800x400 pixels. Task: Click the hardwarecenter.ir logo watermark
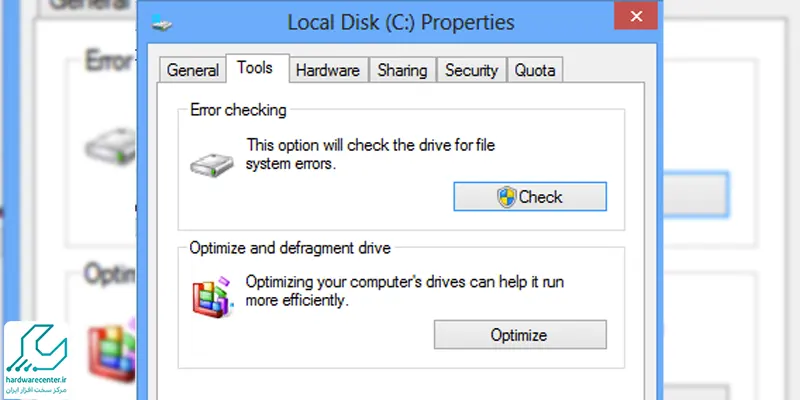36,360
